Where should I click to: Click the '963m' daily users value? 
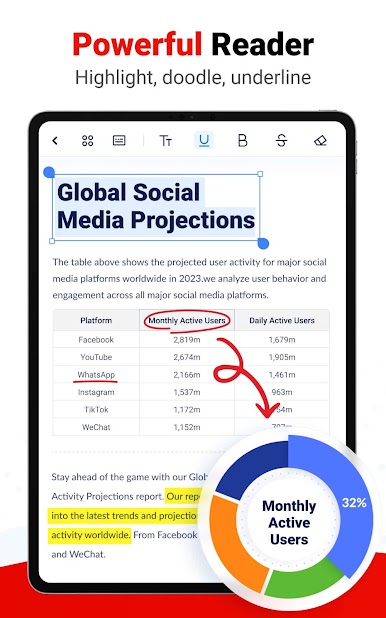tap(282, 392)
